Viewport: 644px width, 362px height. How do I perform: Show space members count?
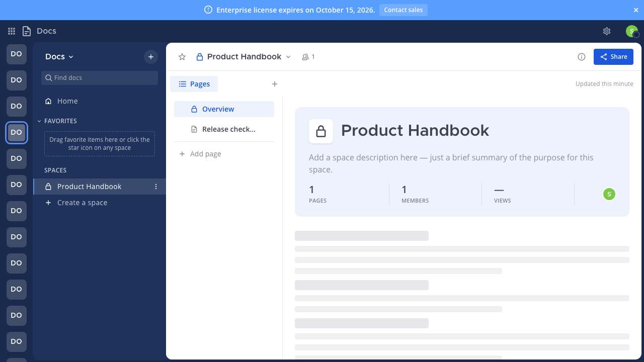coord(308,57)
